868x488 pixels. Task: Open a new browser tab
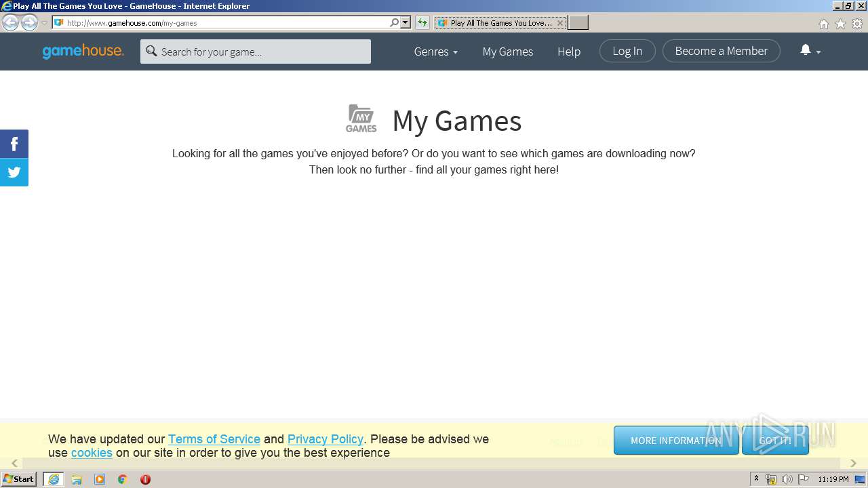(578, 23)
